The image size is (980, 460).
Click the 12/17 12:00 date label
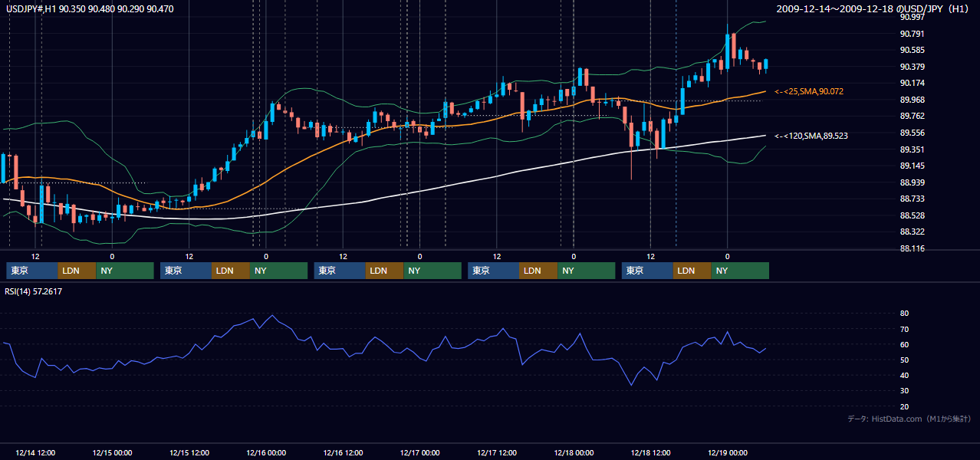point(497,453)
